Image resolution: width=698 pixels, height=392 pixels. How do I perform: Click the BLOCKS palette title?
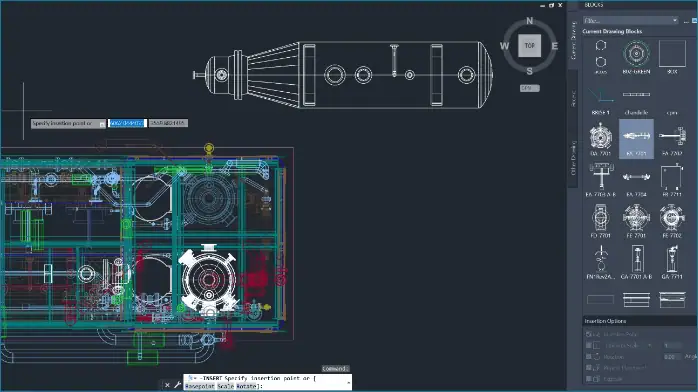click(x=594, y=5)
